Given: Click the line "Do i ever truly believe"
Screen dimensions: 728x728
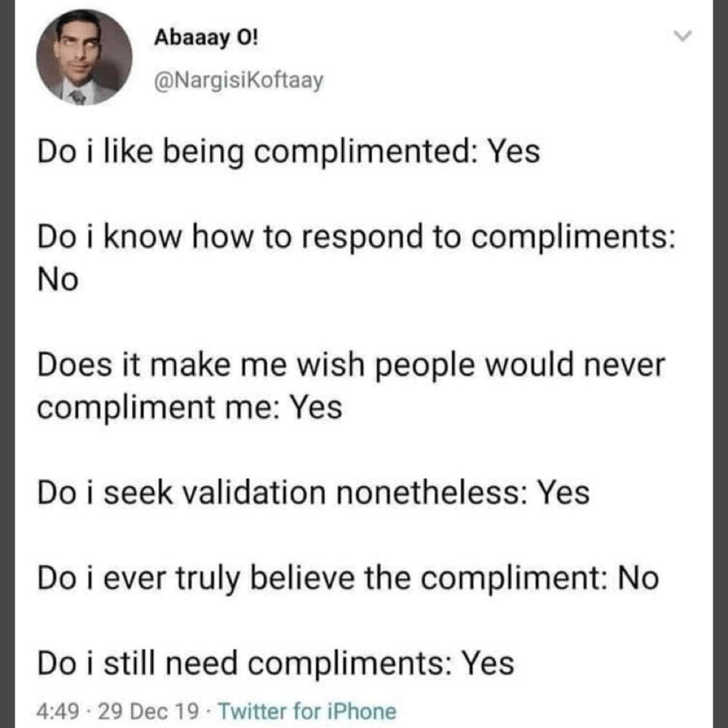Looking at the screenshot, I should [x=347, y=578].
